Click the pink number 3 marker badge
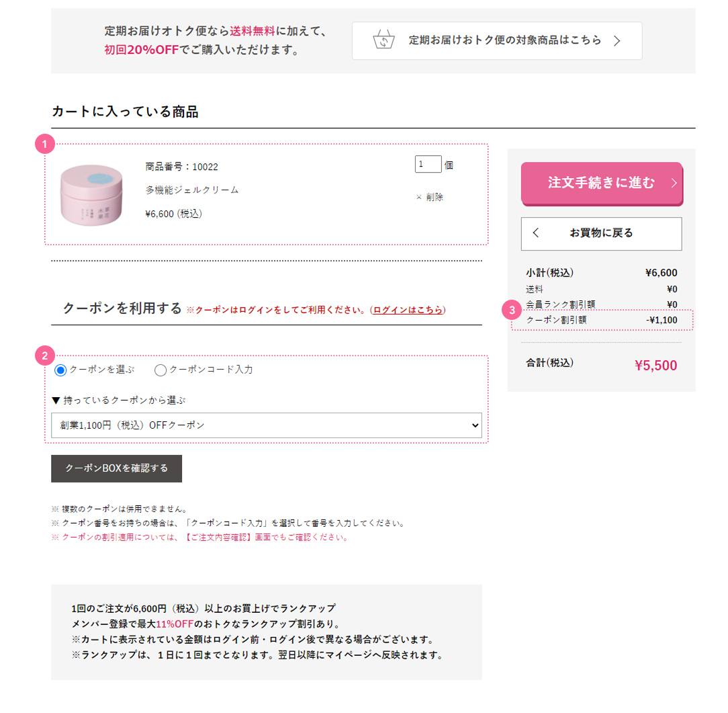Image resolution: width=728 pixels, height=713 pixels. pyautogui.click(x=512, y=310)
